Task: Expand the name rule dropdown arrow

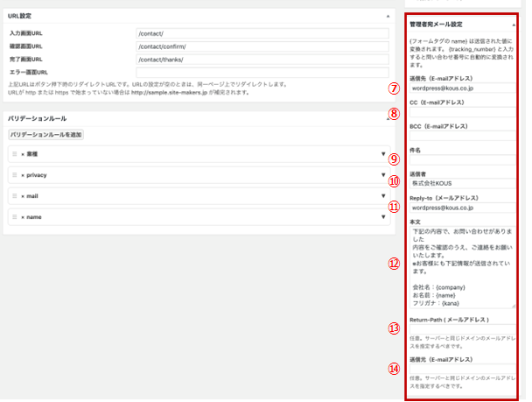Action: pyautogui.click(x=383, y=216)
